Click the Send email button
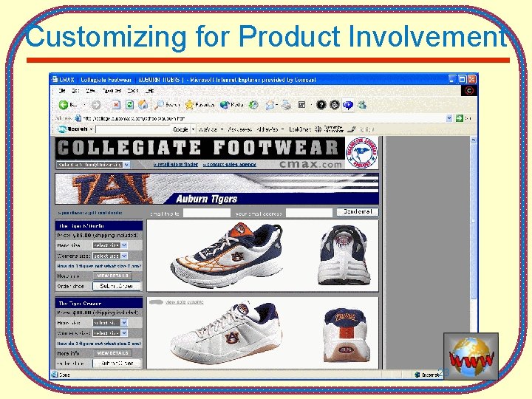Screen dimensions: 532x399 click(358, 212)
